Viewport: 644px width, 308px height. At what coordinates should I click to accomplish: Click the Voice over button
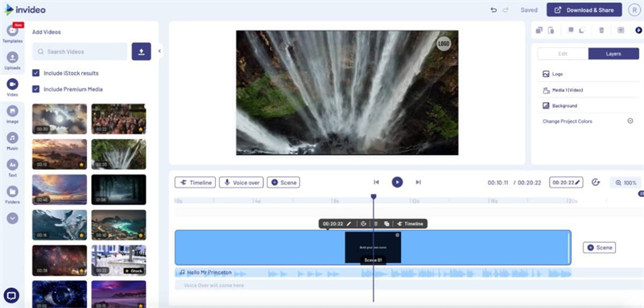[x=242, y=183]
